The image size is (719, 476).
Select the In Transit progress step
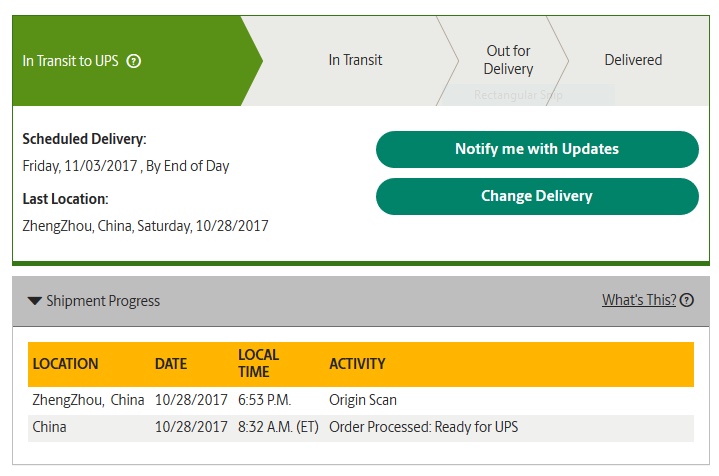tap(355, 60)
